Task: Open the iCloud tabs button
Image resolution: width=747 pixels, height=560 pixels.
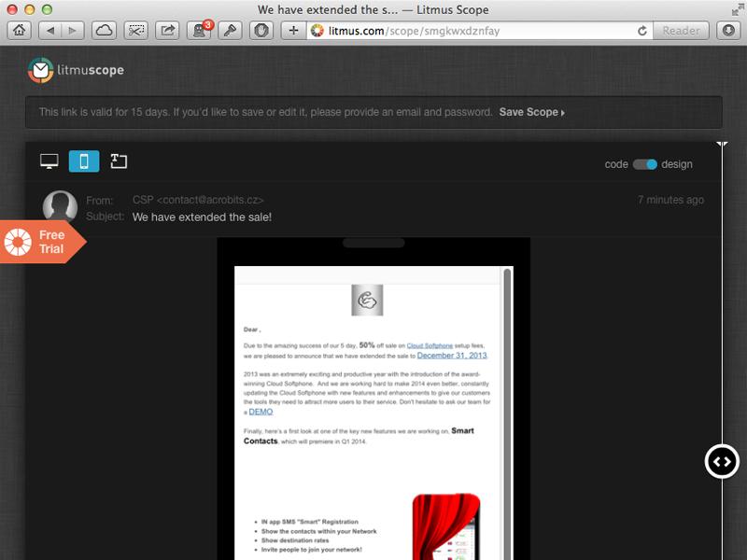Action: click(x=104, y=31)
